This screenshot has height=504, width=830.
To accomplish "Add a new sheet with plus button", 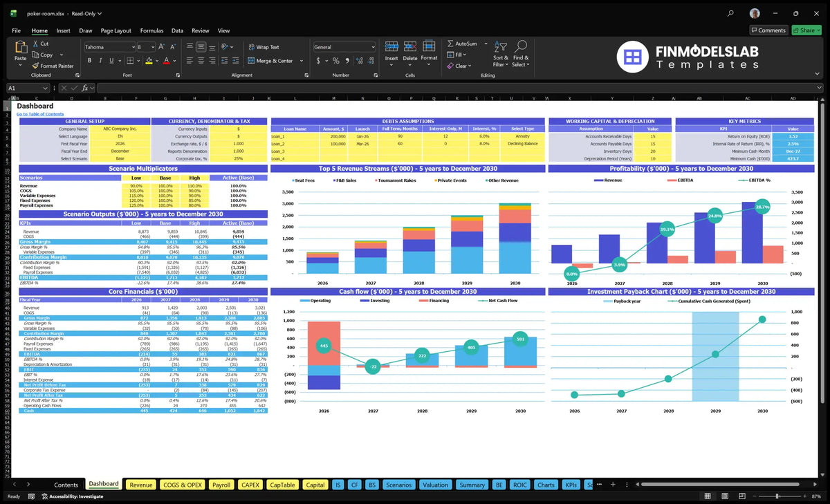I will (611, 485).
